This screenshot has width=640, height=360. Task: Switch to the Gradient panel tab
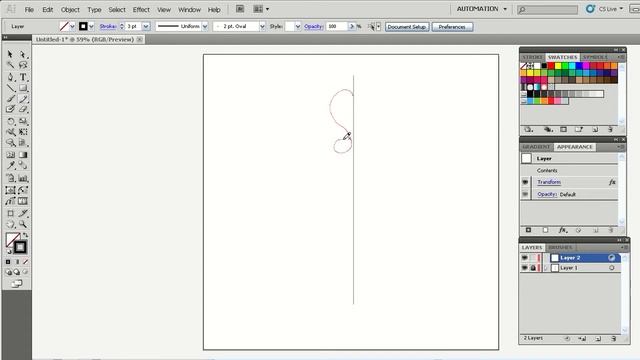536,147
